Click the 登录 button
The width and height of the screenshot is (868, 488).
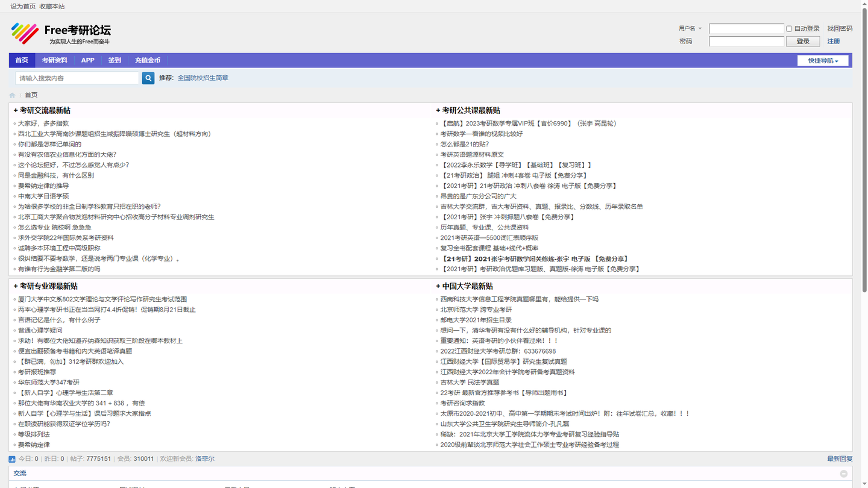point(803,41)
